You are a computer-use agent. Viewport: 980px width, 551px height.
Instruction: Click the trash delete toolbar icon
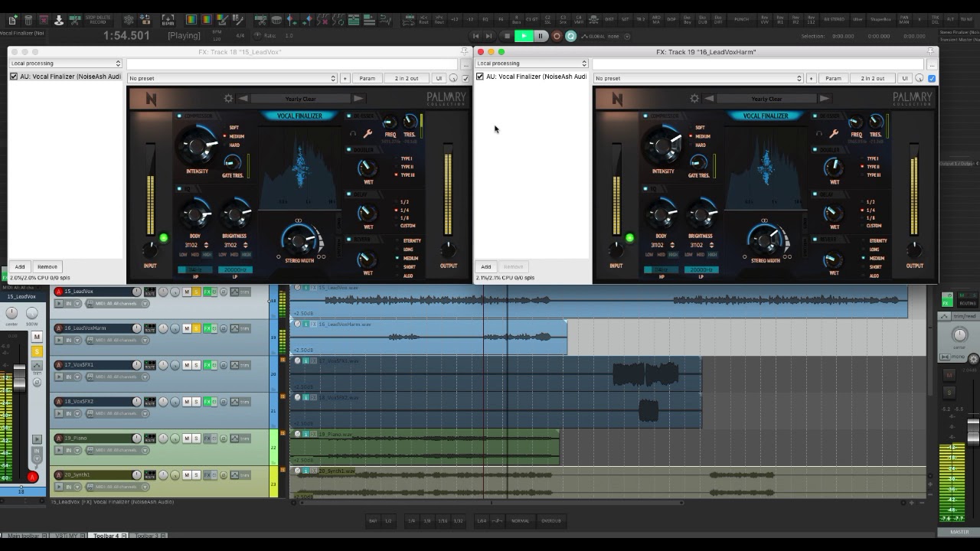tap(28, 20)
